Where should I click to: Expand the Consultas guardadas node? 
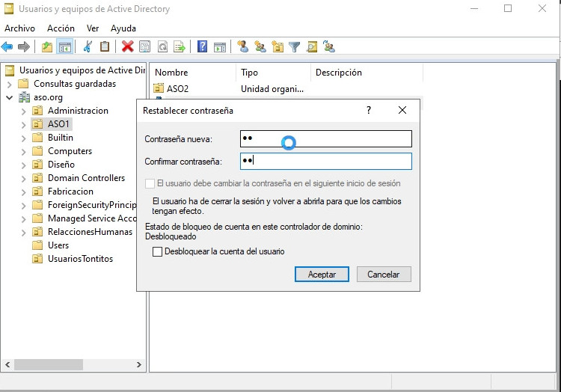coord(9,84)
